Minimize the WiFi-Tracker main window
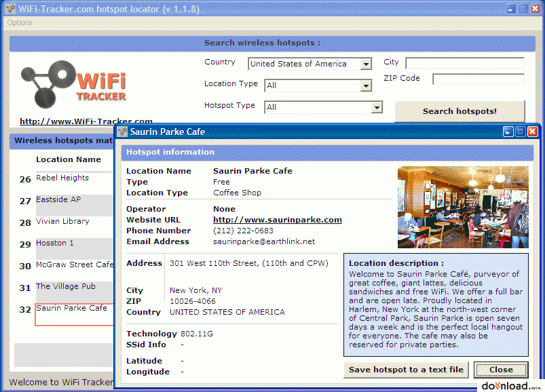545x392 pixels. [510, 9]
